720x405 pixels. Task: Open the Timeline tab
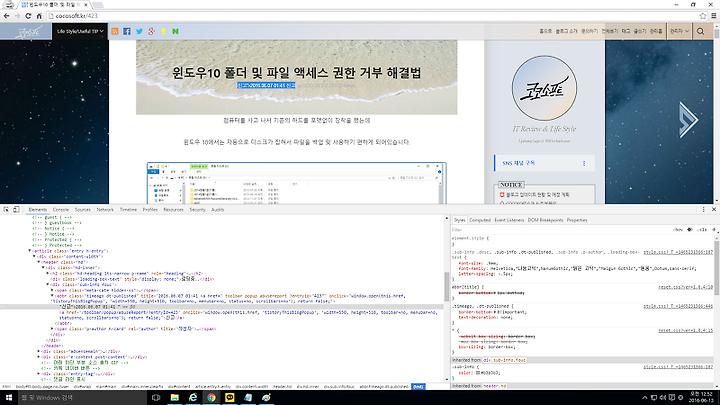pos(128,209)
